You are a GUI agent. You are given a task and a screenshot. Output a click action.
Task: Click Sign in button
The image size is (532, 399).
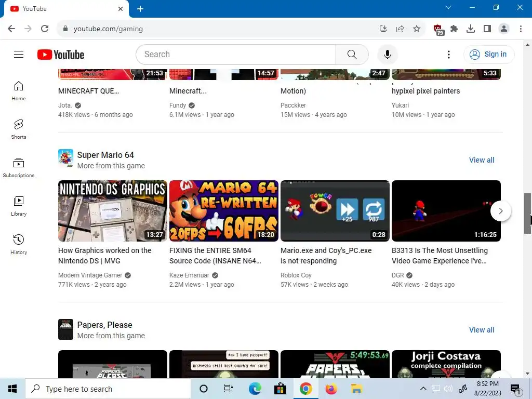pos(488,54)
